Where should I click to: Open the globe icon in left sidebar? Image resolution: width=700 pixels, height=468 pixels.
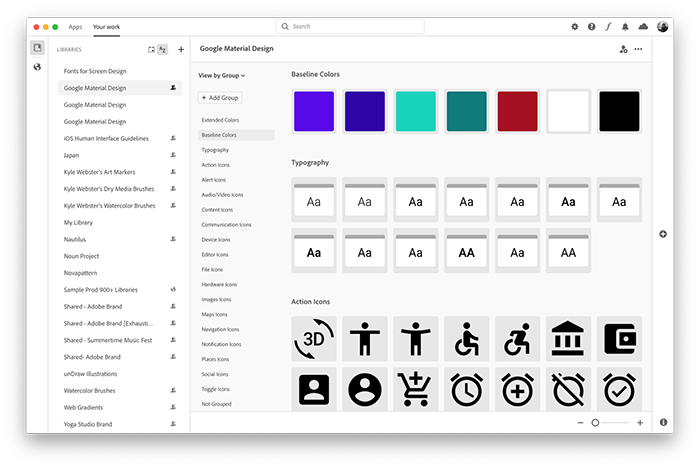(38, 67)
